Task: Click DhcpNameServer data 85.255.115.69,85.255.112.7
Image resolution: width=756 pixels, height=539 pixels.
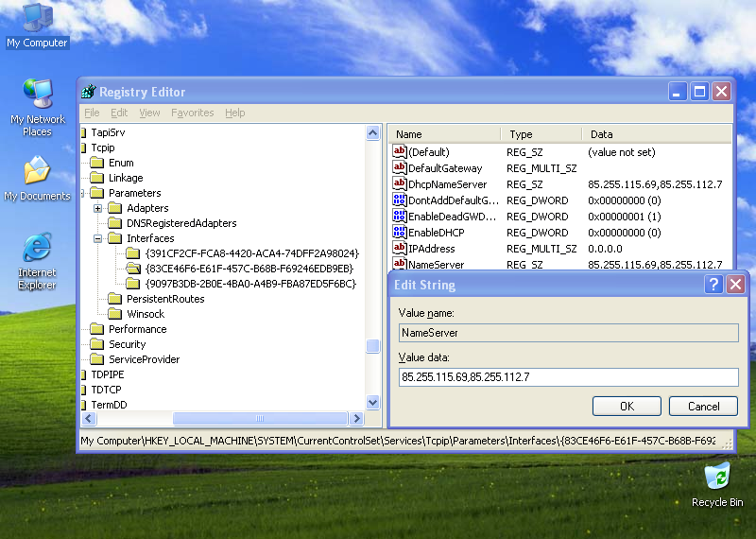Action: point(655,184)
